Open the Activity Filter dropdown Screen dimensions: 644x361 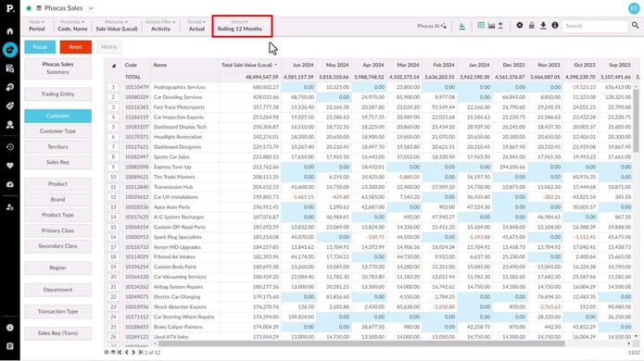point(160,25)
